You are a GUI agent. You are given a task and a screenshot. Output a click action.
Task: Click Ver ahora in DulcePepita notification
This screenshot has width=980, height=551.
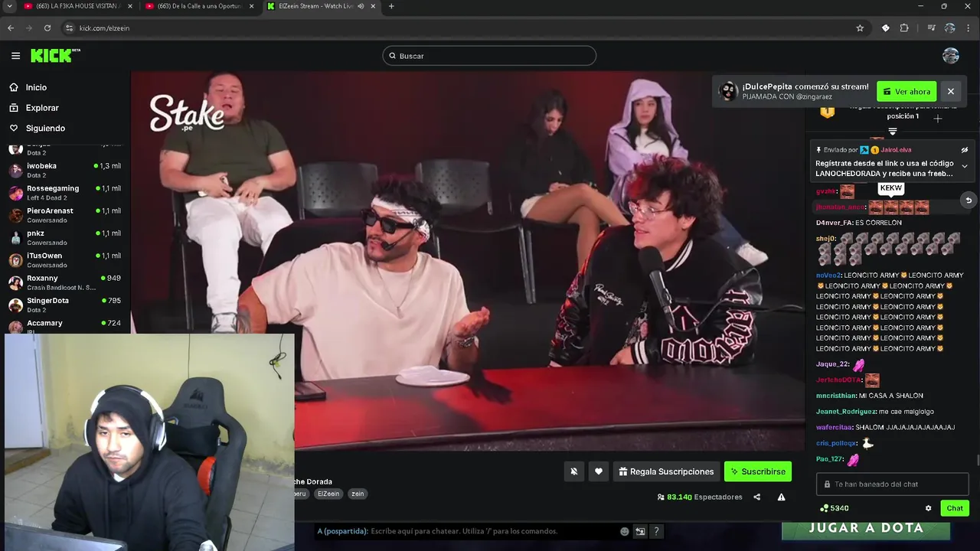(906, 92)
